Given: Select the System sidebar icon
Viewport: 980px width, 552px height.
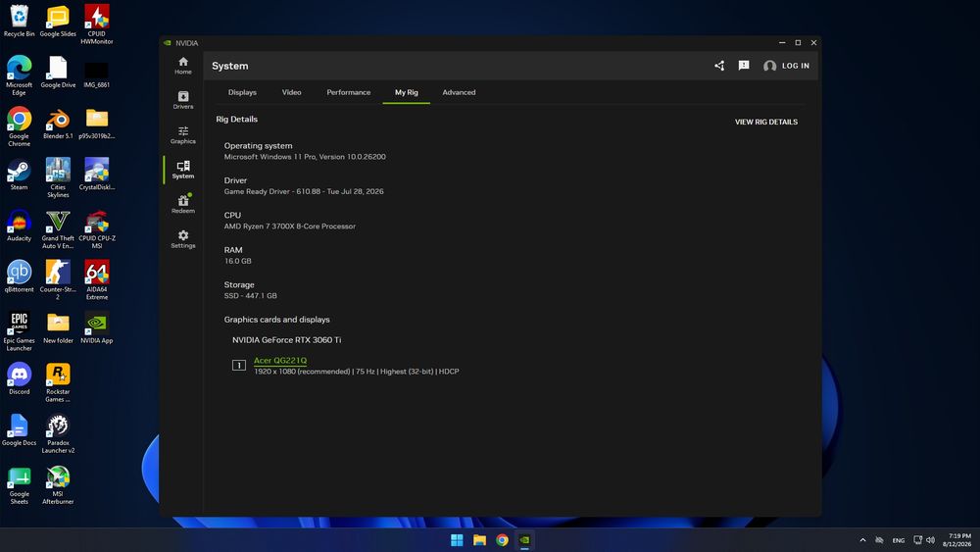Looking at the screenshot, I should point(183,170).
